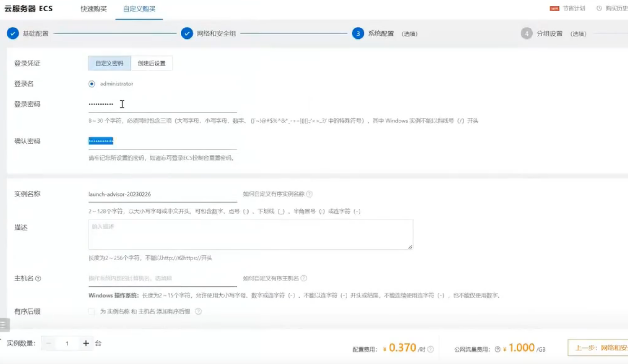
Task: Click help icon next to ordered hostname link
Action: pos(304,278)
